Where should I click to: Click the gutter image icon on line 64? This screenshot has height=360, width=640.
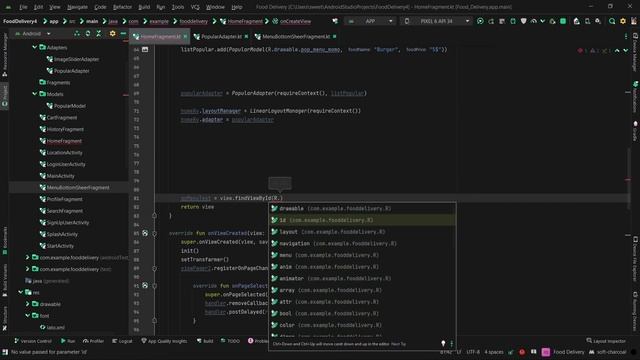(145, 49)
